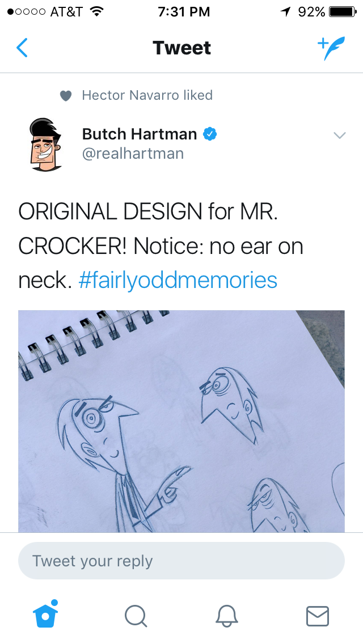Viewport: 363px width, 644px height.
Task: Tap the Butch Hartman display name
Action: pos(140,134)
